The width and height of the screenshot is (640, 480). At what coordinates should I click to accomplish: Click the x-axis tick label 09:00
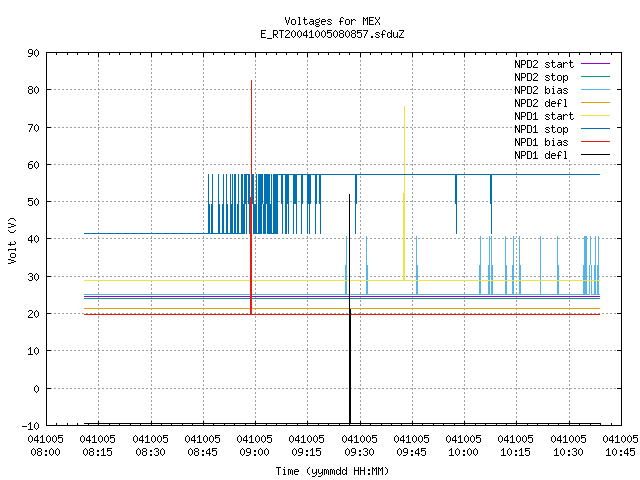click(255, 452)
